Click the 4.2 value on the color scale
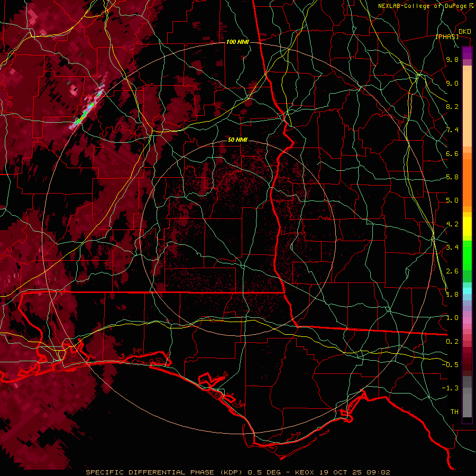 [452, 224]
